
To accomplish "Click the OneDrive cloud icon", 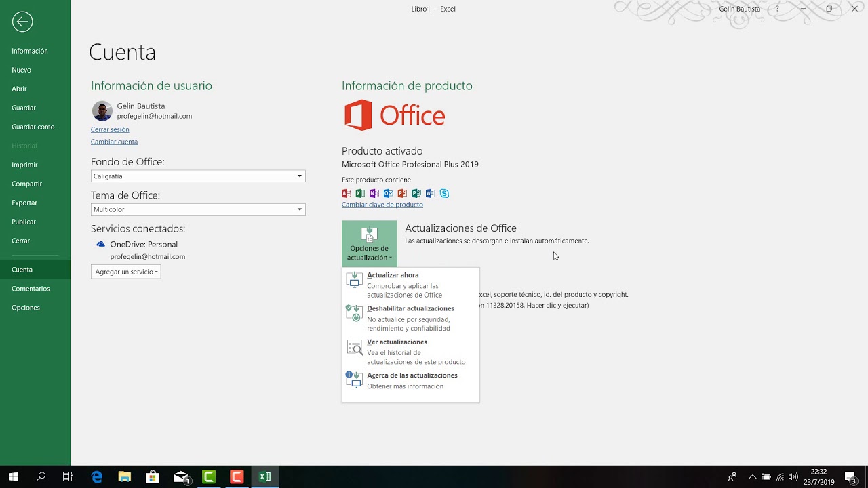I will [x=100, y=244].
